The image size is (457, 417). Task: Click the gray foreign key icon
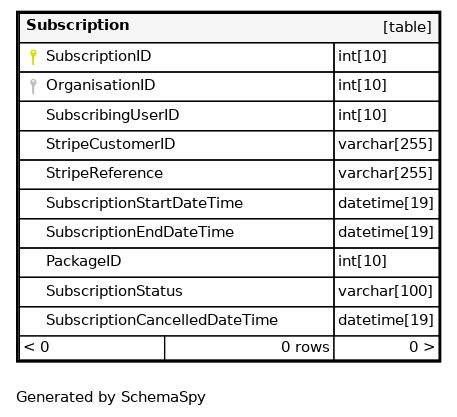coord(33,86)
